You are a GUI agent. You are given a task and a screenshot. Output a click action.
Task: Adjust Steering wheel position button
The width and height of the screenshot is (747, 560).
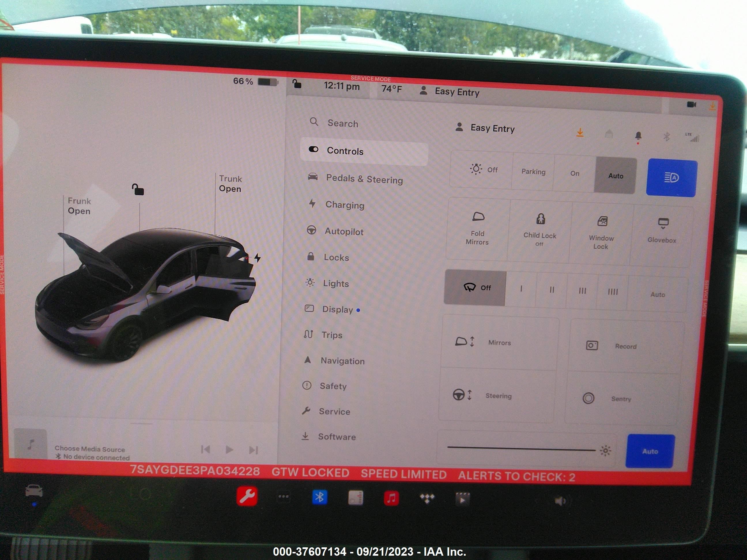pos(497,395)
